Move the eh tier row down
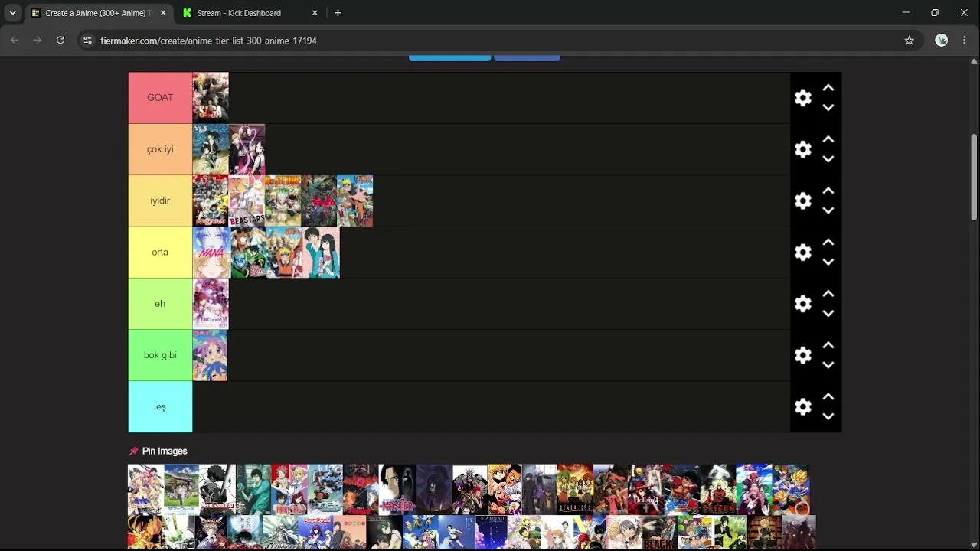This screenshot has height=551, width=980. click(x=828, y=314)
